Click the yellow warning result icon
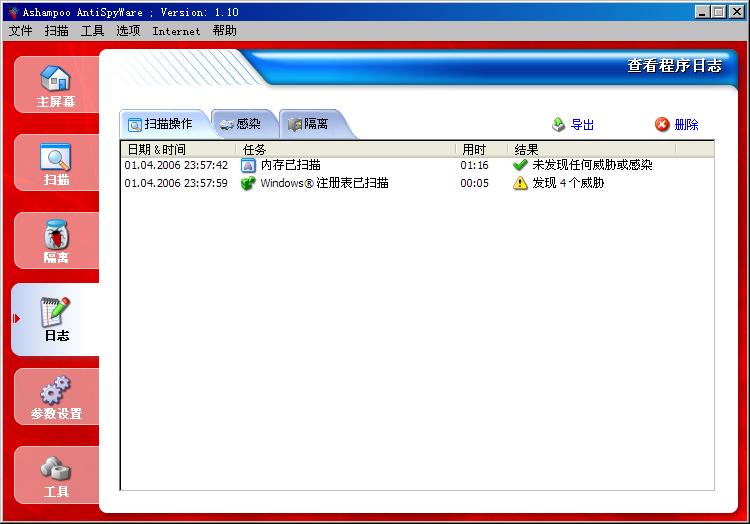Viewport: 750px width, 524px height. pos(520,183)
